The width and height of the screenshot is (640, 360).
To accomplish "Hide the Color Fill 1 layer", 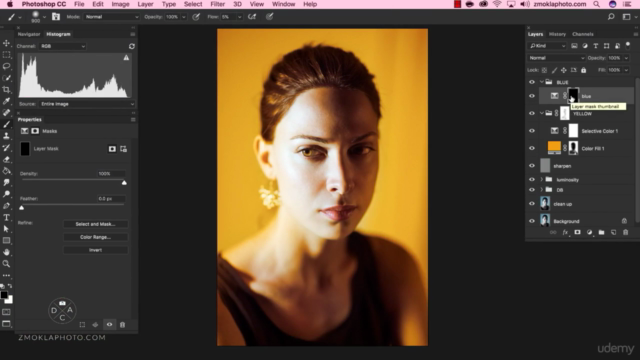I will (x=531, y=148).
